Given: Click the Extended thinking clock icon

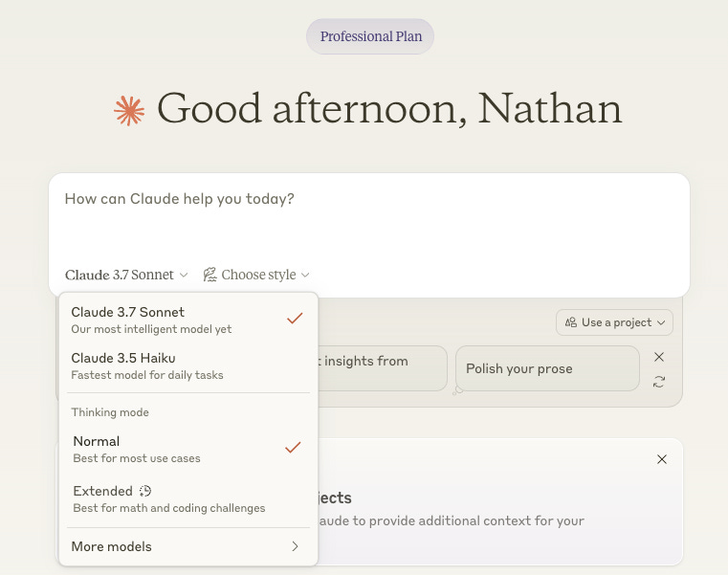Looking at the screenshot, I should (x=145, y=491).
